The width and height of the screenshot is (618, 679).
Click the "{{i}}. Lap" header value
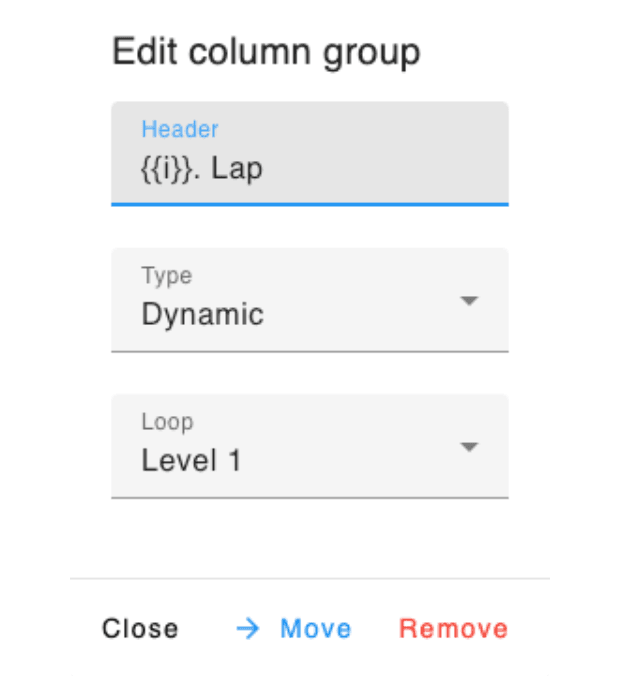202,169
